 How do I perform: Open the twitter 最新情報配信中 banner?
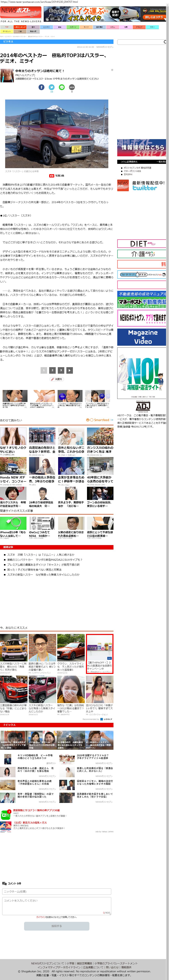pos(142,185)
